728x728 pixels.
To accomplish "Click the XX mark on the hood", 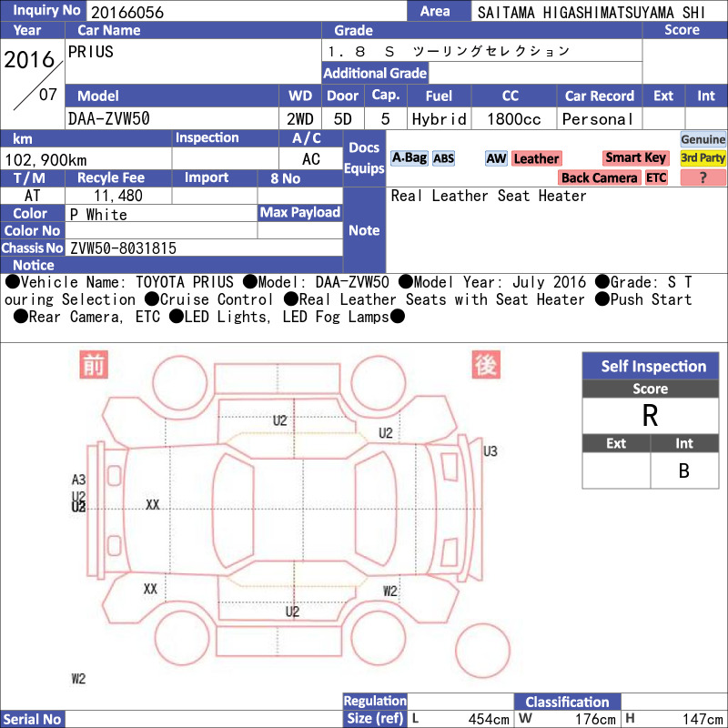I will pyautogui.click(x=152, y=505).
